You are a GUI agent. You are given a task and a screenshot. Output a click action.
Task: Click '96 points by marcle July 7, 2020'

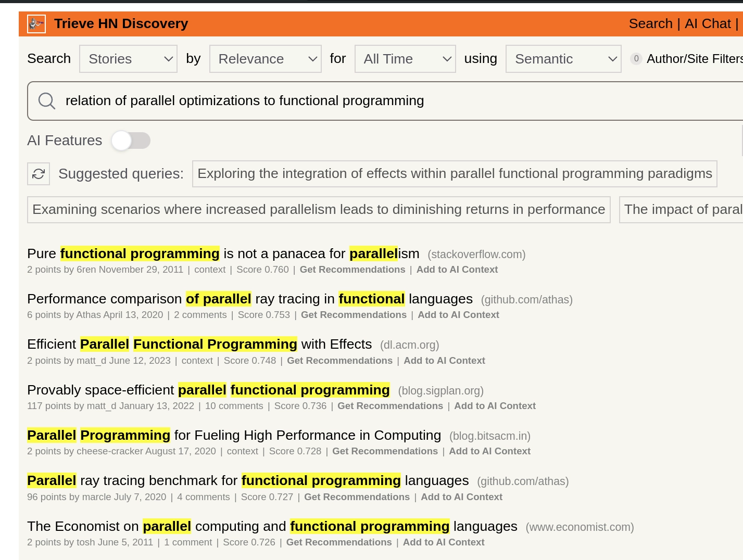97,497
